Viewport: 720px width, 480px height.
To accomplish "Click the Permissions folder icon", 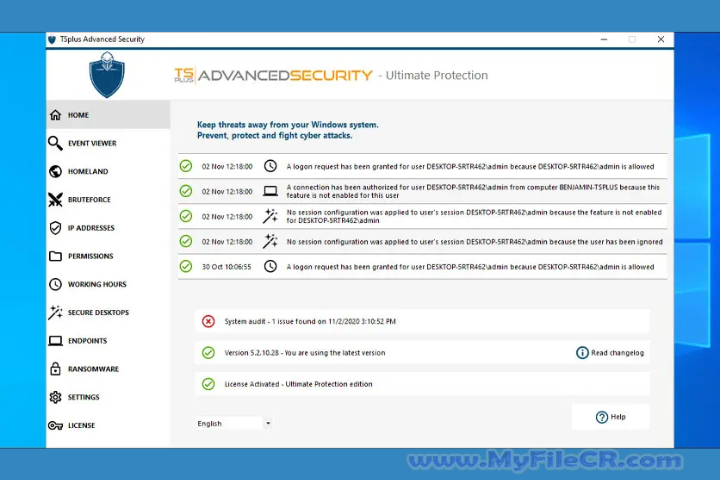I will click(x=55, y=256).
